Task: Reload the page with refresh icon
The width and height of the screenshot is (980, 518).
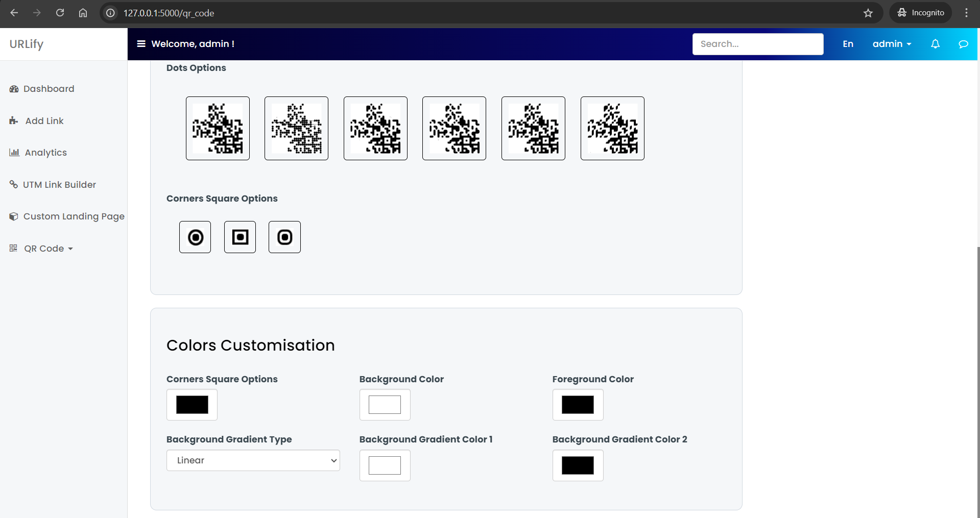Action: [x=60, y=13]
